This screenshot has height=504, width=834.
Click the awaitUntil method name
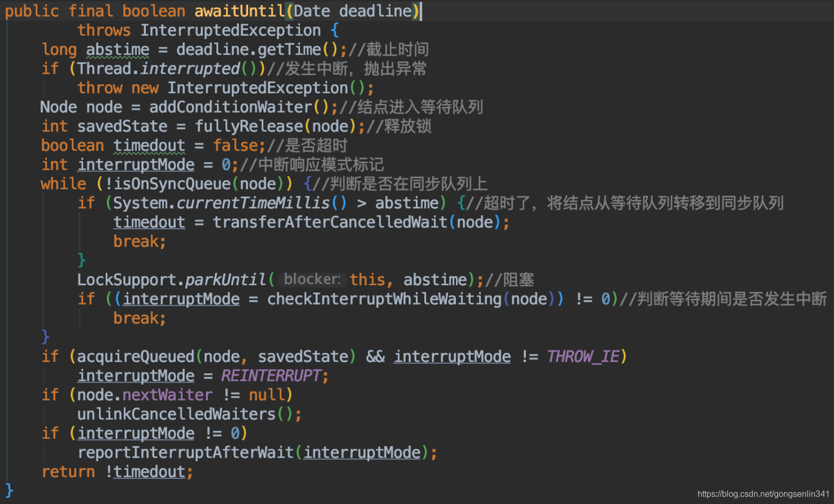tap(240, 11)
